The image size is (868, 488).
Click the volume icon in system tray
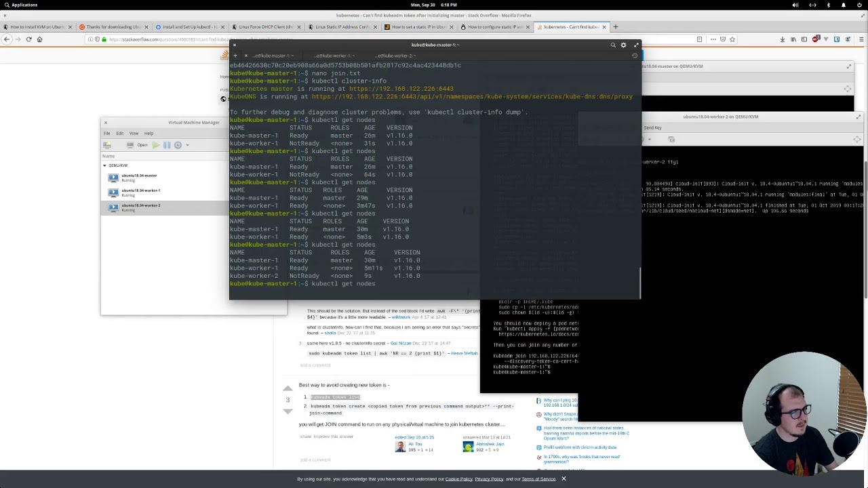click(795, 5)
